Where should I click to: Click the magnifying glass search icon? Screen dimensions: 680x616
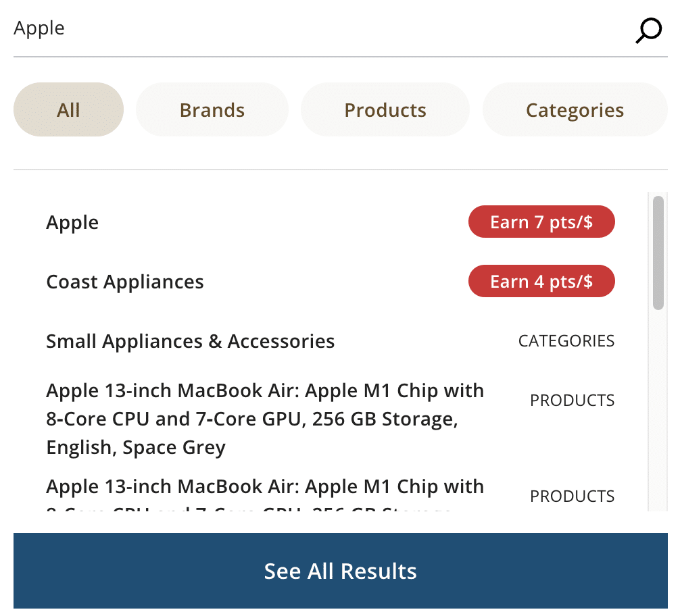coord(648,30)
